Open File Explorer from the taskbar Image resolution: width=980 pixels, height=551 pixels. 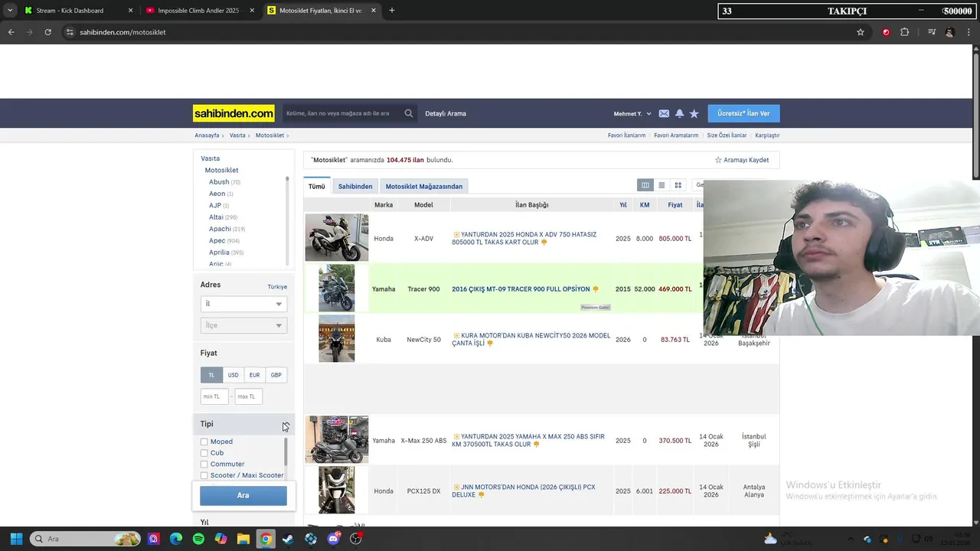point(243,539)
